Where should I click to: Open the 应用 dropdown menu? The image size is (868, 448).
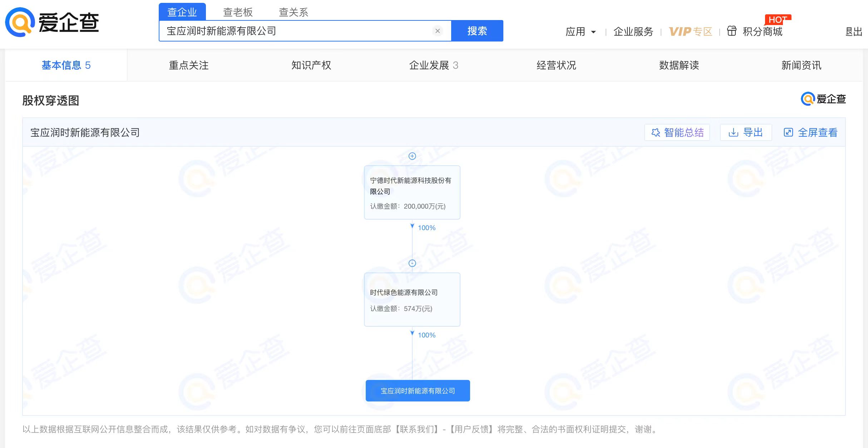point(581,31)
